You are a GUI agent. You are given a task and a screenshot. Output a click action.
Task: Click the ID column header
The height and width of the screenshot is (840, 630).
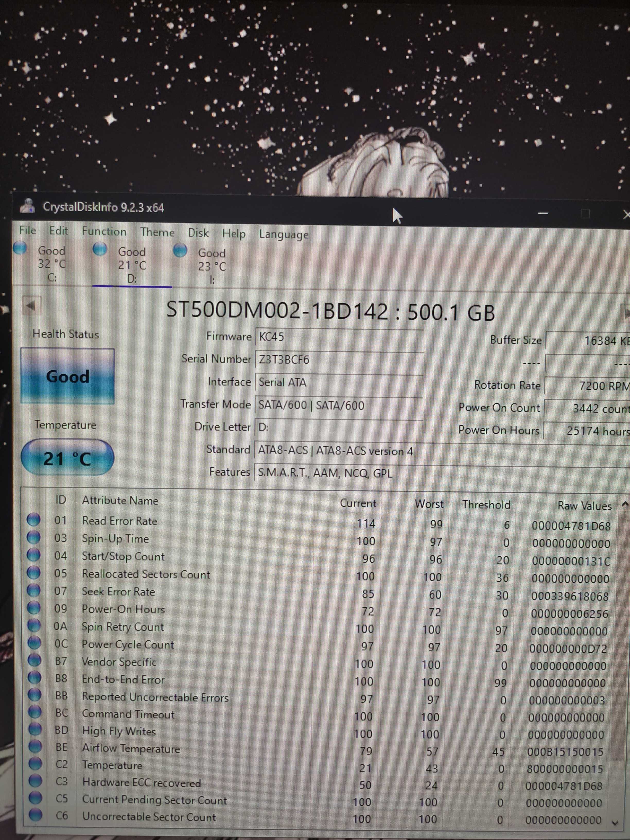click(61, 500)
